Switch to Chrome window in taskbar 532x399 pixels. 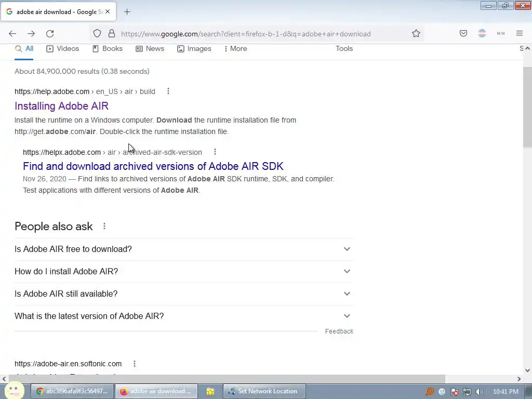72,391
